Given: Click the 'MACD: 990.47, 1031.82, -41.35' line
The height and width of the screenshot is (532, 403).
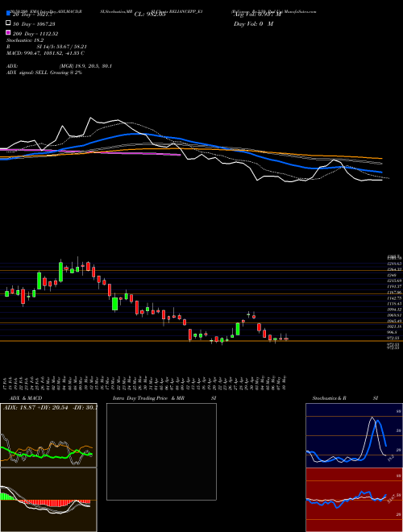Looking at the screenshot, I should (x=45, y=53).
